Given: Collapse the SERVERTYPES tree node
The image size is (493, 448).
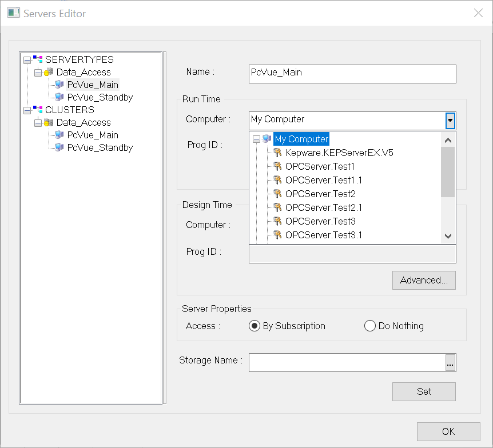Looking at the screenshot, I should click(26, 59).
